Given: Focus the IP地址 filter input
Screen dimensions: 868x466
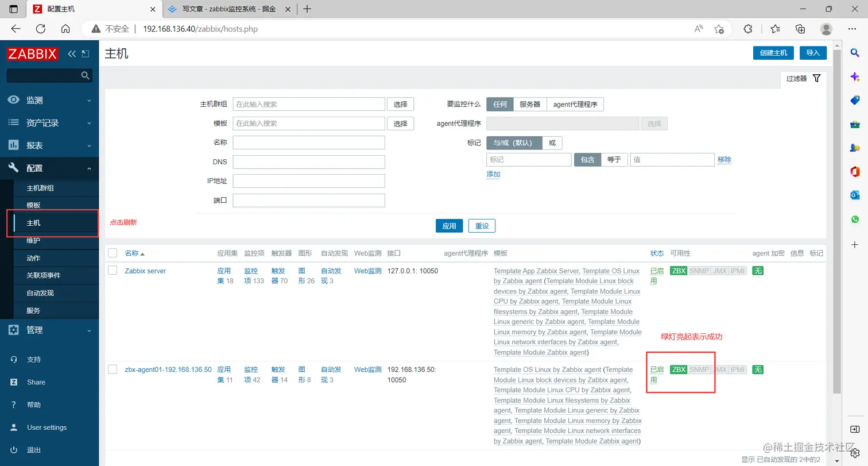Looking at the screenshot, I should click(x=309, y=181).
